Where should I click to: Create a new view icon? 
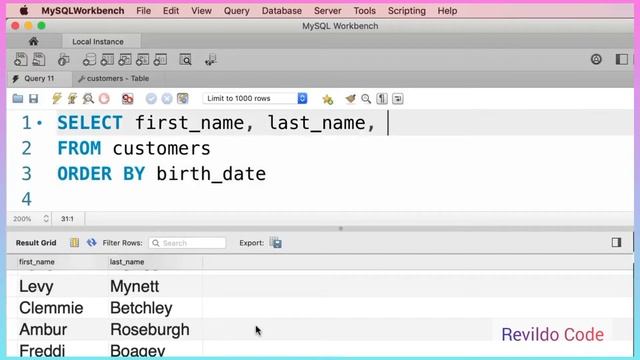point(124,60)
